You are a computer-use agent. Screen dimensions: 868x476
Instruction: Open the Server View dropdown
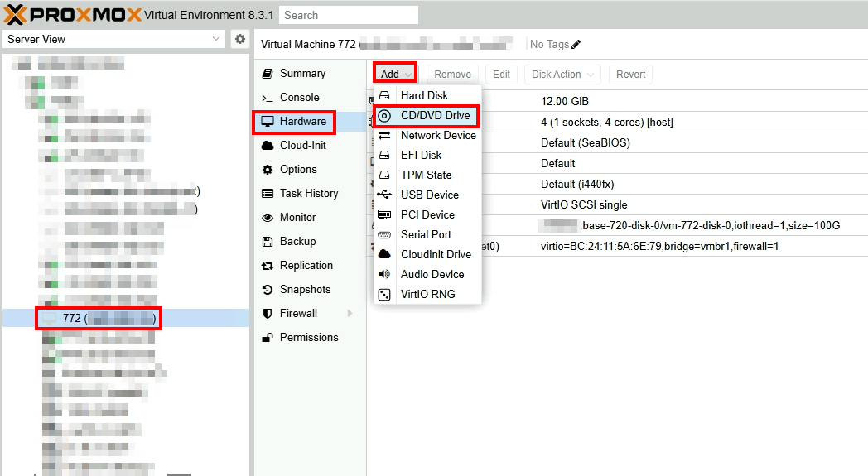tap(114, 39)
